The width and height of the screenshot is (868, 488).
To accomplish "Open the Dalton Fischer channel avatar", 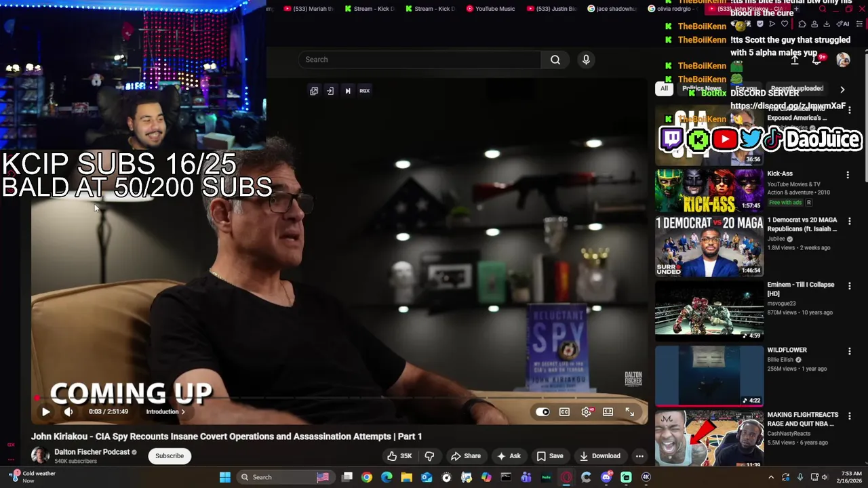I will 40,455.
